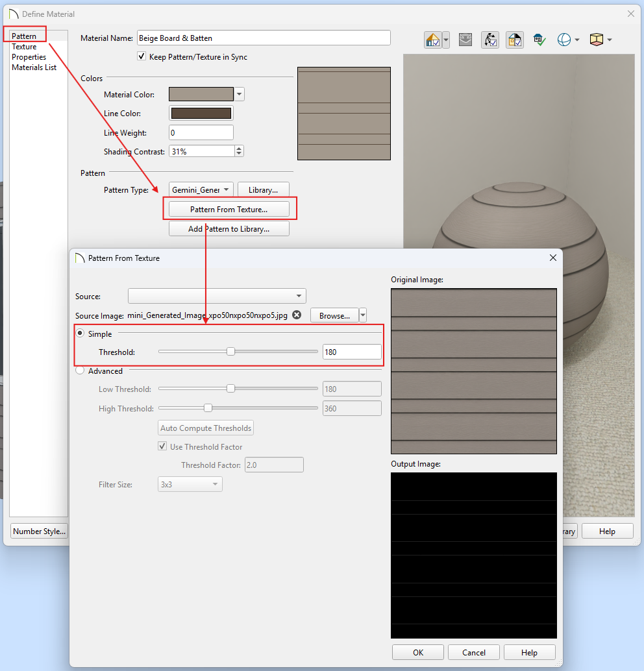Image resolution: width=644 pixels, height=671 pixels.
Task: Click the sphere preview shape icon
Action: [564, 40]
